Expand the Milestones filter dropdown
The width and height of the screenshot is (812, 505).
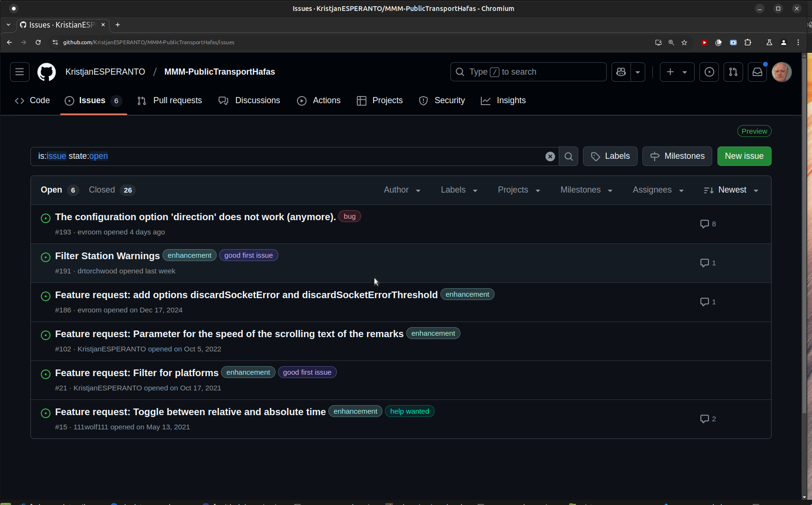tap(586, 190)
